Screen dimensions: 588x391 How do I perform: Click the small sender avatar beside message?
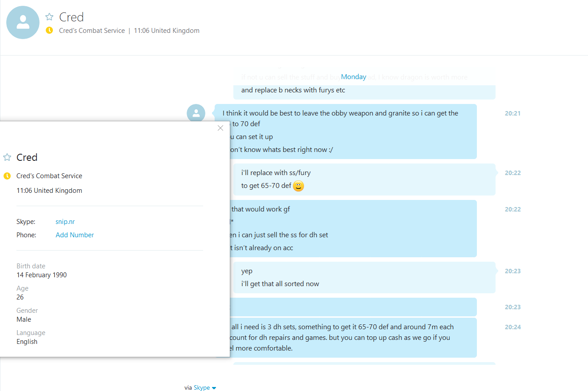(196, 113)
